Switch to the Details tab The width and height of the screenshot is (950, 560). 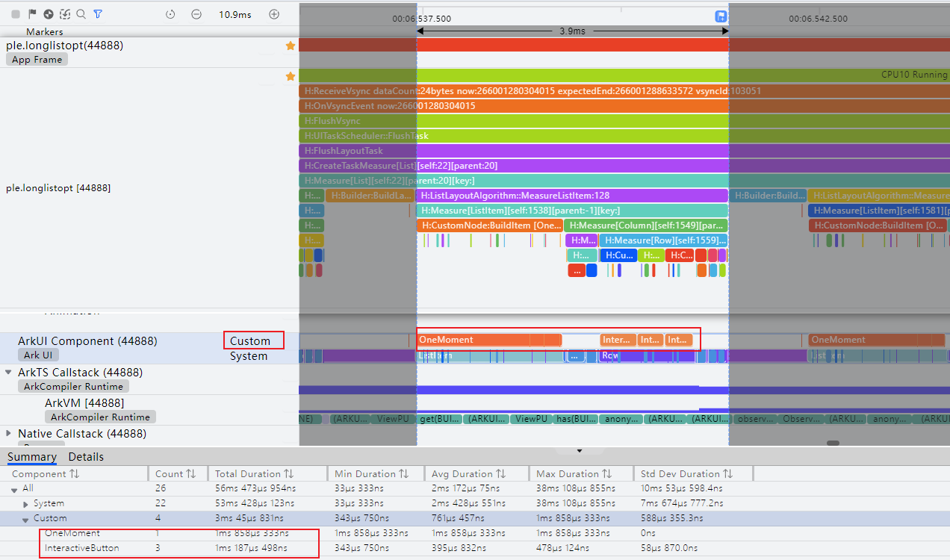86,457
